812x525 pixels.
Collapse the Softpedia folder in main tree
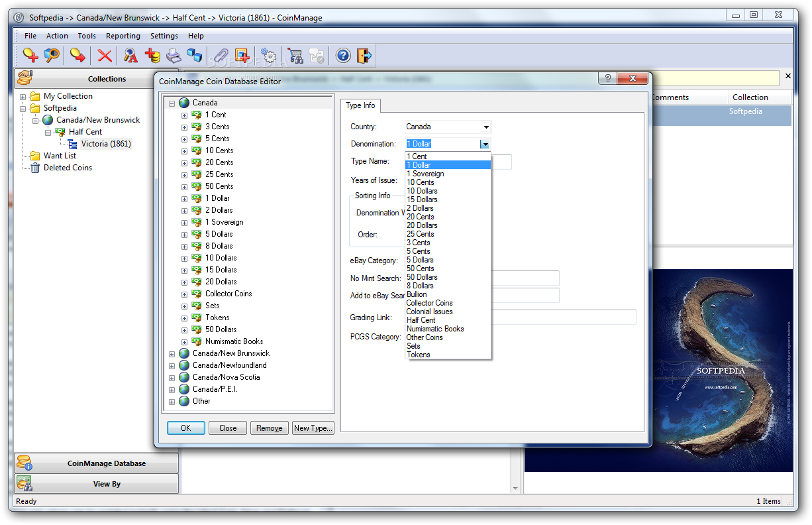(x=23, y=108)
